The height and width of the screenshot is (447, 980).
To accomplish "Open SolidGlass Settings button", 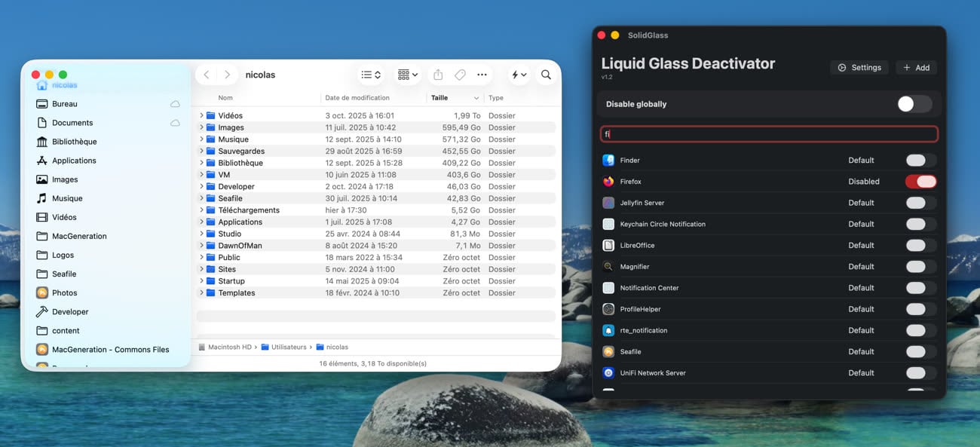I will coord(859,68).
